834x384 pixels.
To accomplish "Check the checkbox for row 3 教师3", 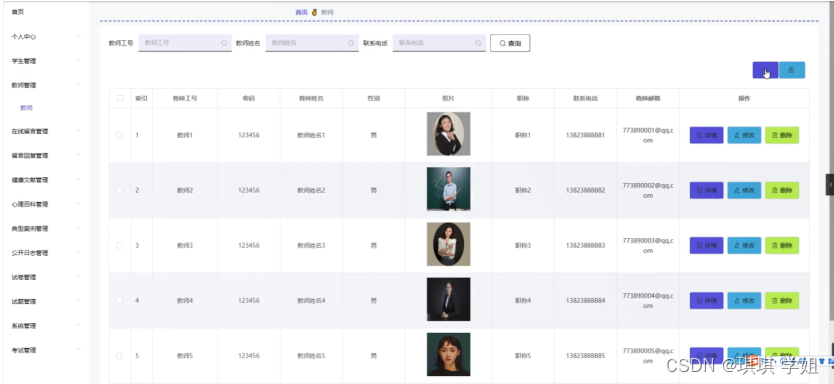I will 120,245.
